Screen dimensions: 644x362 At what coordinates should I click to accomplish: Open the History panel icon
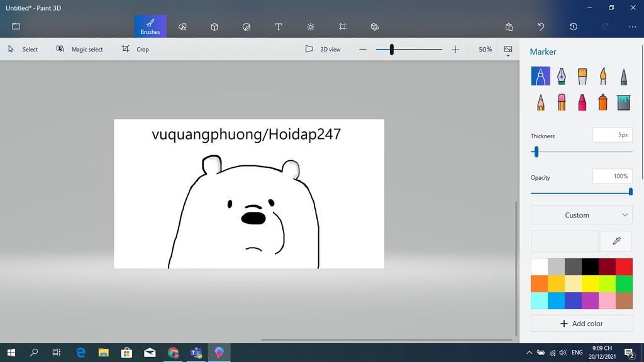point(574,26)
